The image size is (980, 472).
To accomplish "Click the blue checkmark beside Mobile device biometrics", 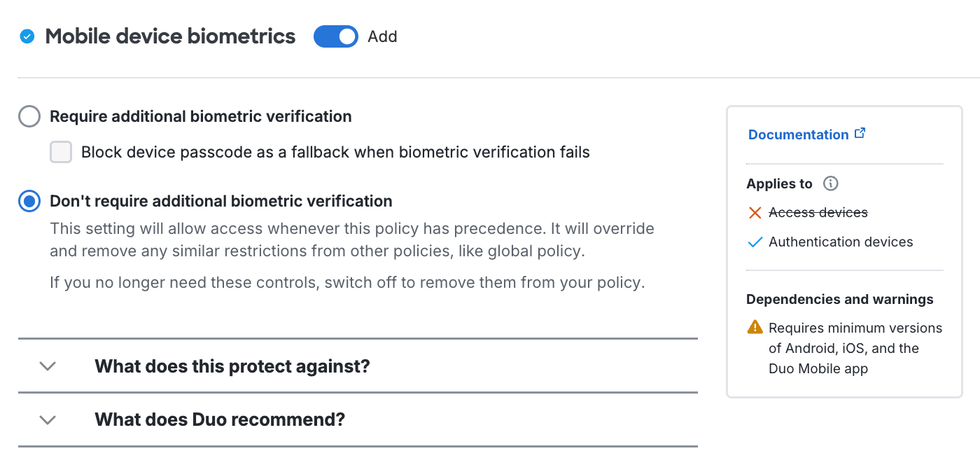I will tap(27, 36).
